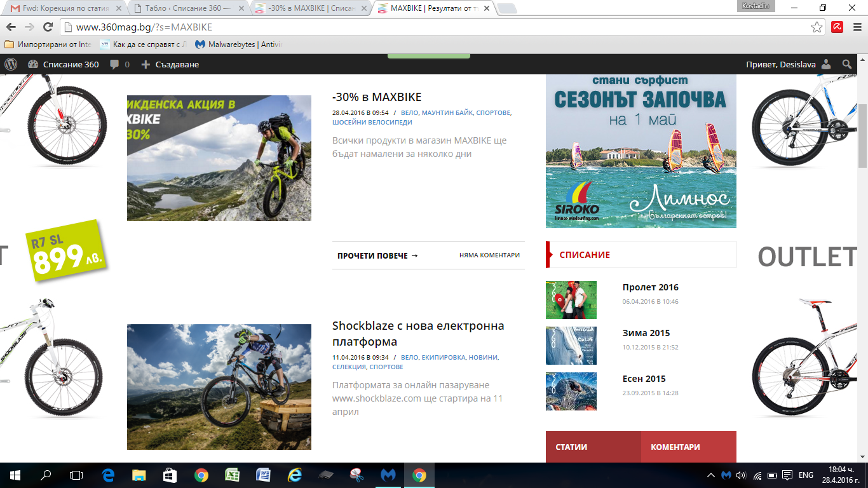Open Internet Explorer from taskbar
The width and height of the screenshot is (868, 488).
pyautogui.click(x=294, y=475)
